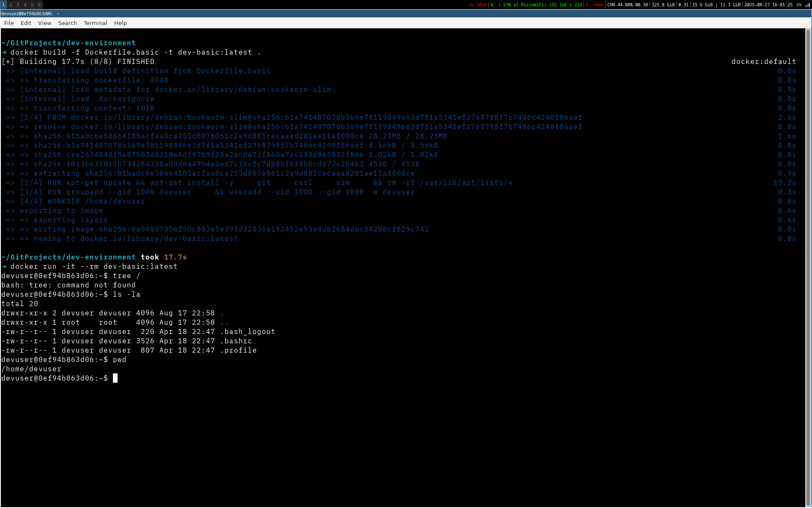Click the 'pwd' command line
812x508 pixels.
click(64, 360)
